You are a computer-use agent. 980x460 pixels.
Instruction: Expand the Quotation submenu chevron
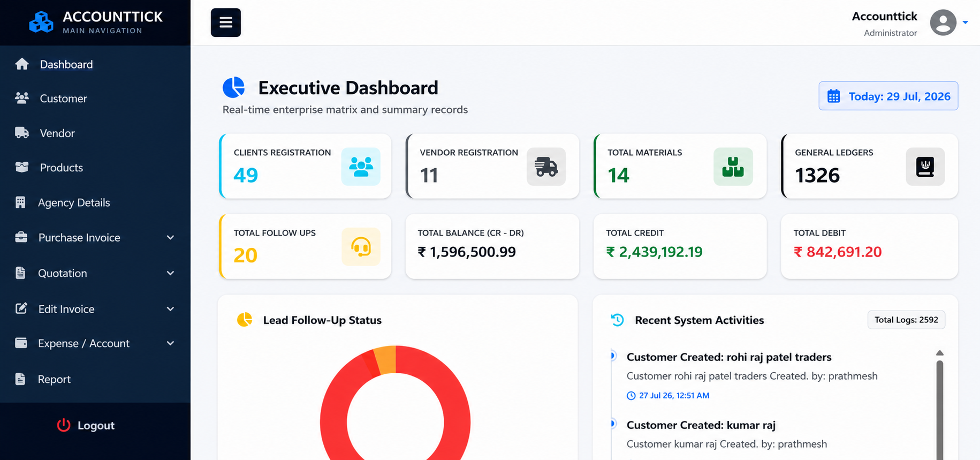pos(170,273)
